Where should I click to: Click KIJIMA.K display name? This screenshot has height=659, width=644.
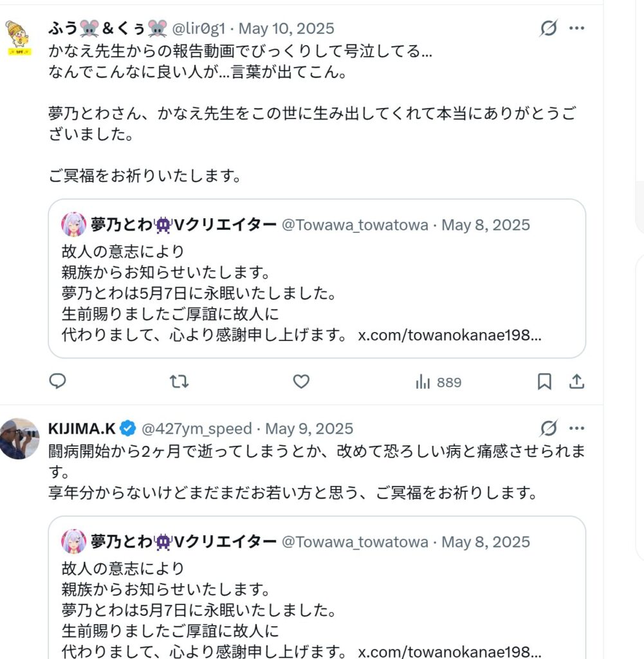pos(82,429)
